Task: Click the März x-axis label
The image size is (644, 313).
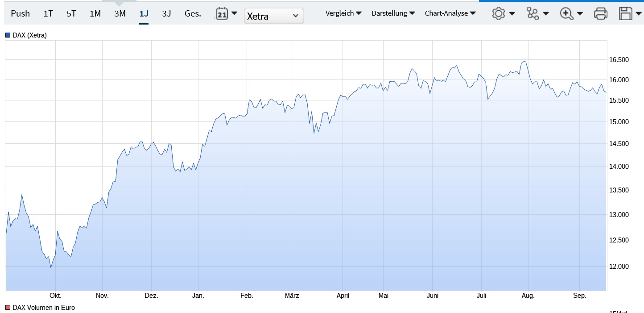Action: click(x=292, y=296)
